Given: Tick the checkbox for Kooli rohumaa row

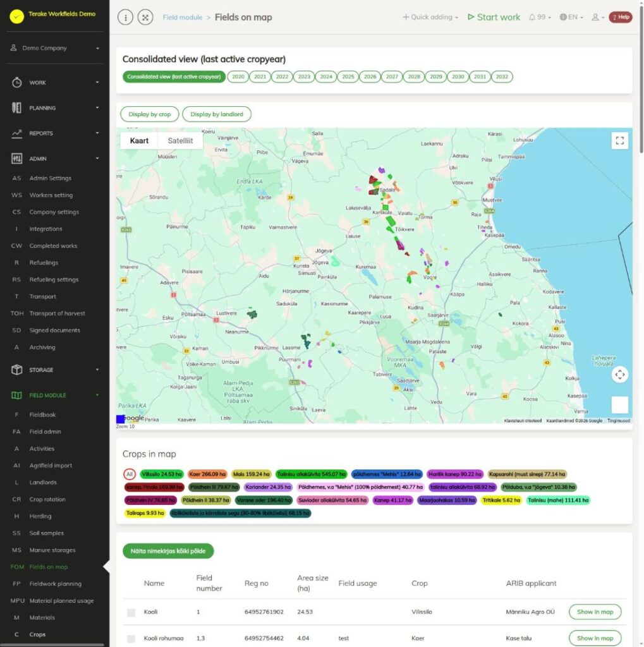Looking at the screenshot, I should pyautogui.click(x=131, y=639).
